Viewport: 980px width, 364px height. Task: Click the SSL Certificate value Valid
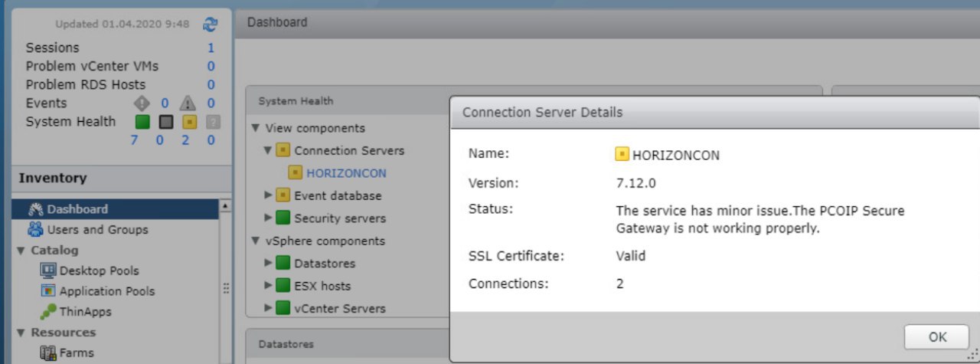[x=631, y=256]
